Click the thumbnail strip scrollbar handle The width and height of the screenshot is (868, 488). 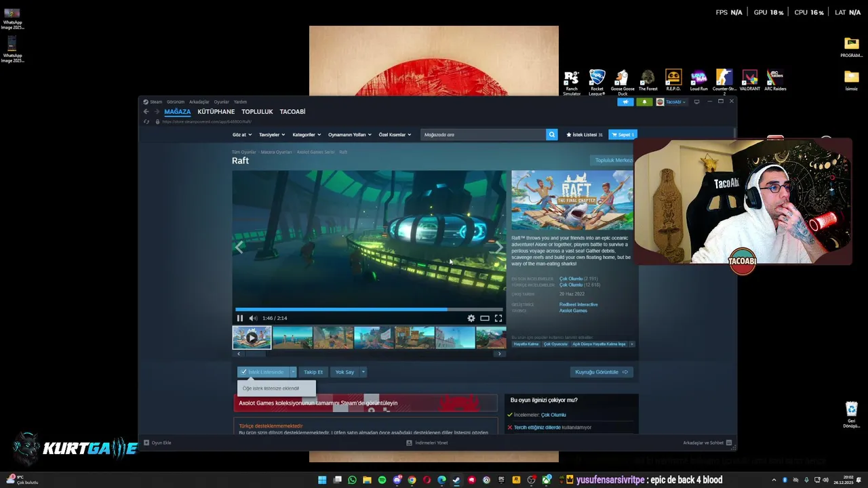(x=255, y=353)
